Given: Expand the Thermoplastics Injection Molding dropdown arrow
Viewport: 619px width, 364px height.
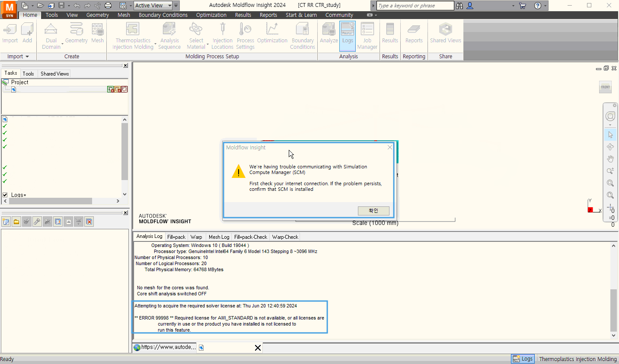Looking at the screenshot, I should coord(155,44).
